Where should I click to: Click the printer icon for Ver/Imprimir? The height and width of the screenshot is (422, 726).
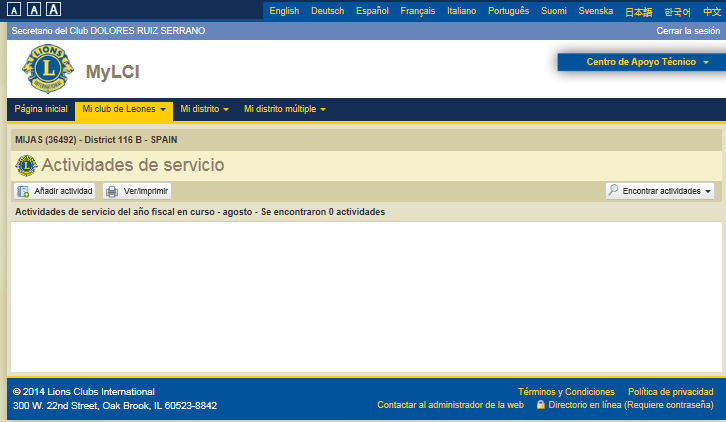pos(112,191)
